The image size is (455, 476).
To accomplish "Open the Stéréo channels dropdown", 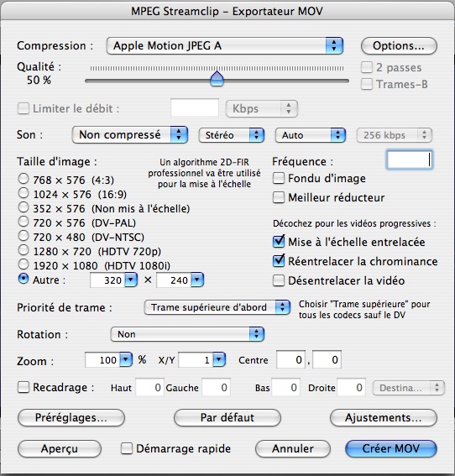I will (x=232, y=135).
